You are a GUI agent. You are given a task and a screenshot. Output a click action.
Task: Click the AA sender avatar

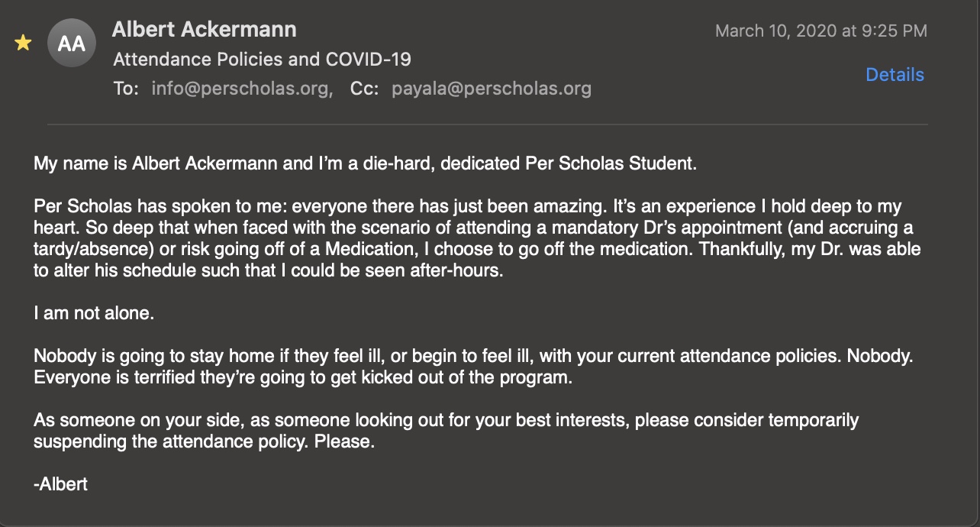coord(71,43)
